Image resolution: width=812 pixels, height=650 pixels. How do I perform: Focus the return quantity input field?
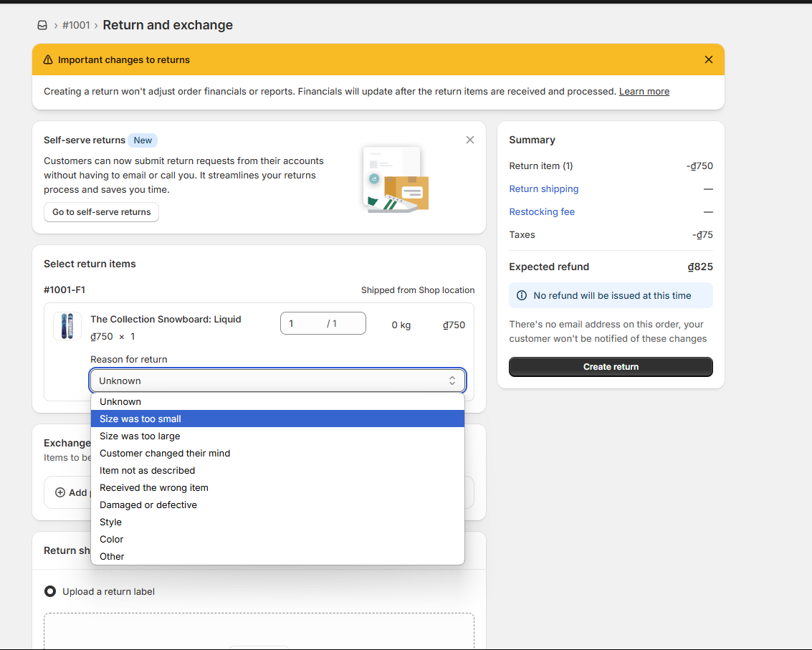323,323
